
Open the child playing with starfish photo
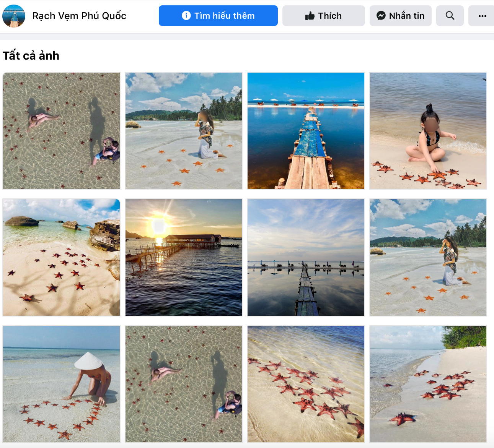tap(428, 131)
